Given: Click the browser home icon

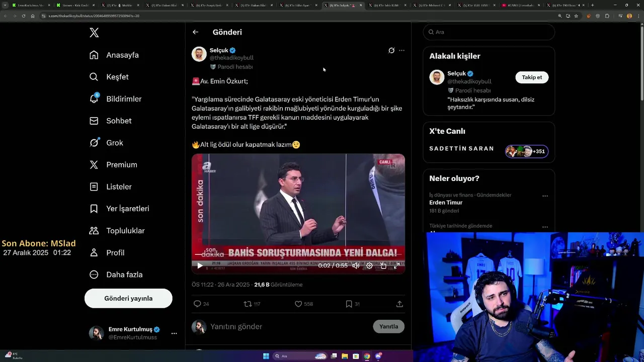Looking at the screenshot, I should pos(33,16).
